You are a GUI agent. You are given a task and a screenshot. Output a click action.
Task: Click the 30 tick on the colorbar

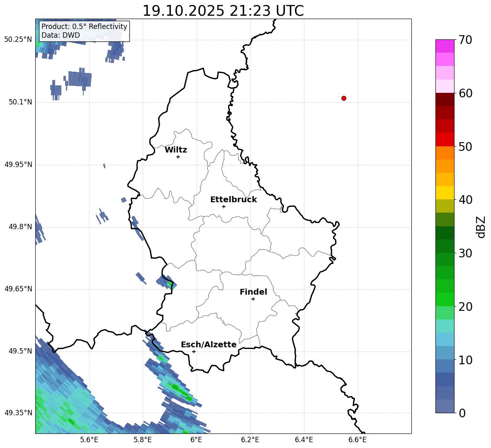pos(465,253)
